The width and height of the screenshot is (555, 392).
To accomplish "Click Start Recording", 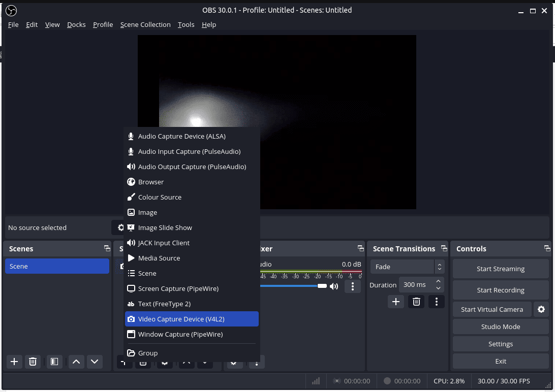I will (x=501, y=290).
